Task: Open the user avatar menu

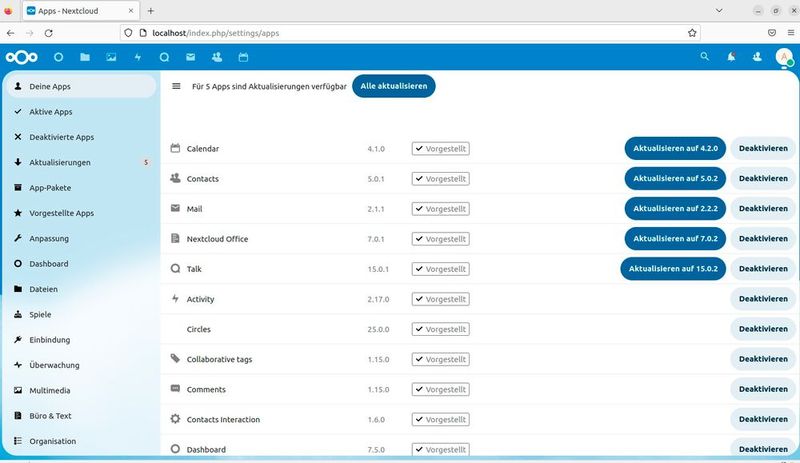Action: (784, 57)
